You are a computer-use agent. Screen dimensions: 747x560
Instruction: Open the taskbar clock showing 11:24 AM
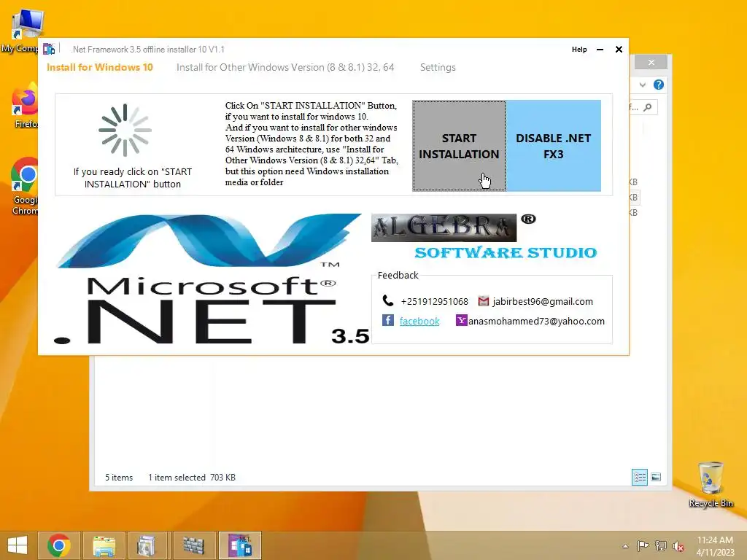[x=715, y=545]
